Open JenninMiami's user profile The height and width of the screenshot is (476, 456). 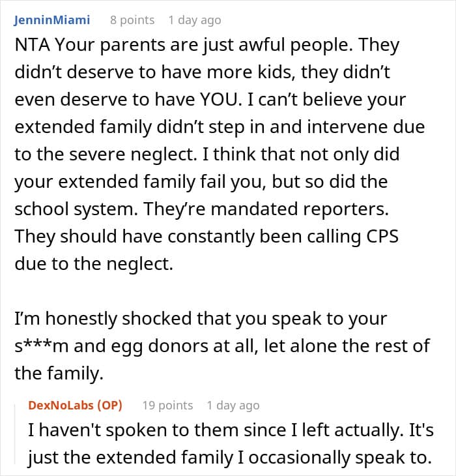tap(52, 20)
